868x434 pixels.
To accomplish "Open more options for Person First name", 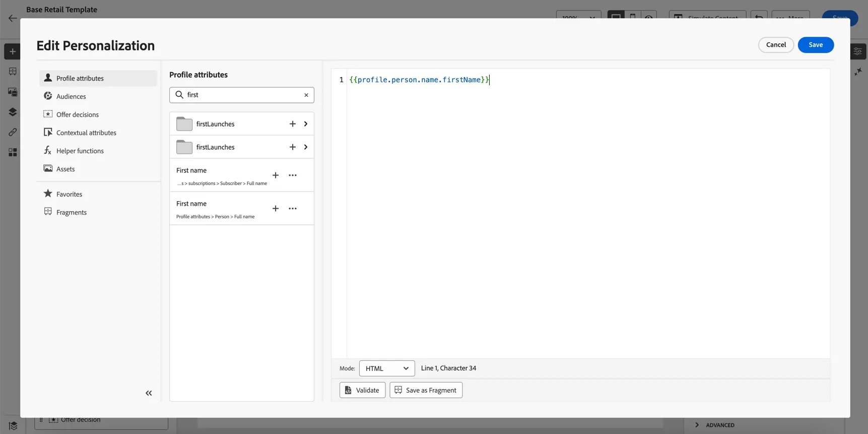I will point(293,209).
